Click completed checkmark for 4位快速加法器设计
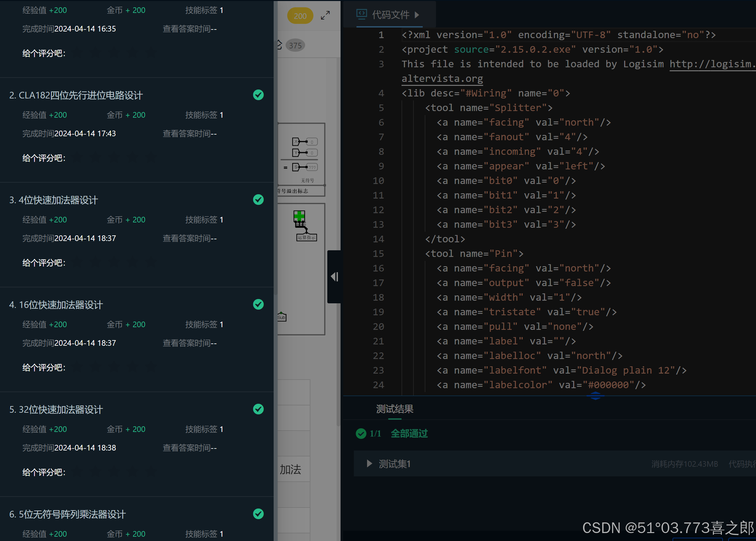This screenshot has width=756, height=541. [x=258, y=200]
